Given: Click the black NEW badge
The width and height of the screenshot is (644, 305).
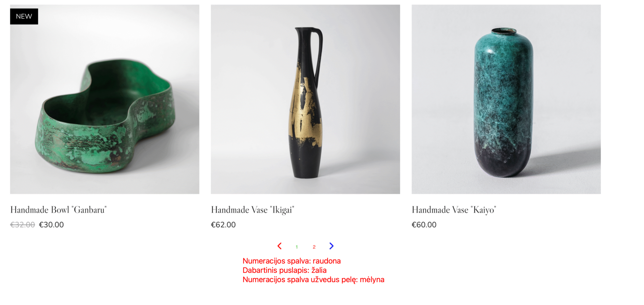Looking at the screenshot, I should click(24, 16).
